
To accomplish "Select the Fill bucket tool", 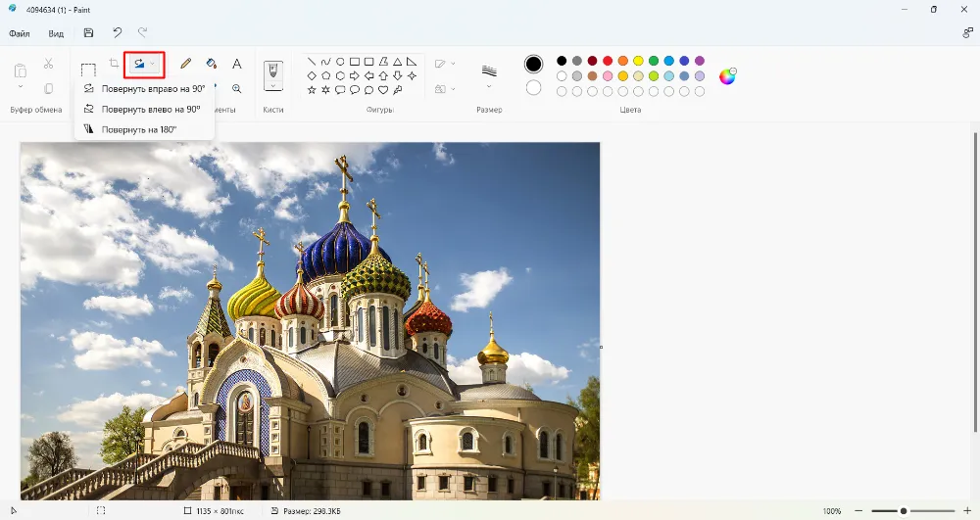I will 211,64.
